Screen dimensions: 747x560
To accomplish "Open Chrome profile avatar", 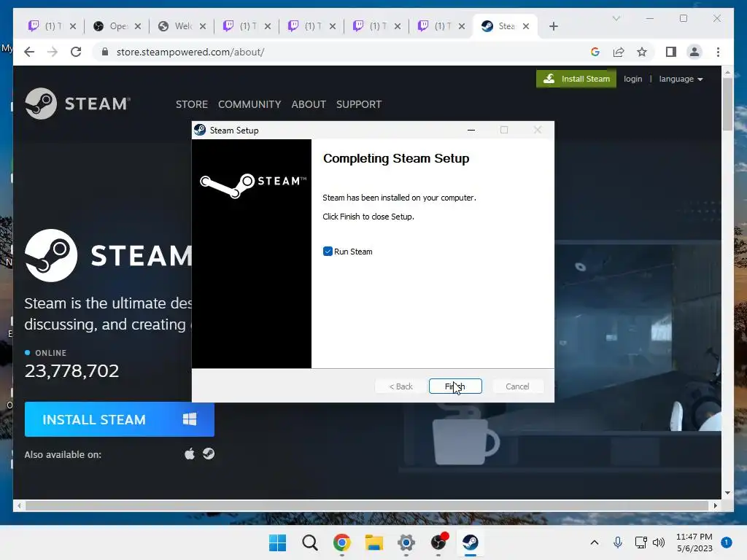I will click(x=694, y=52).
